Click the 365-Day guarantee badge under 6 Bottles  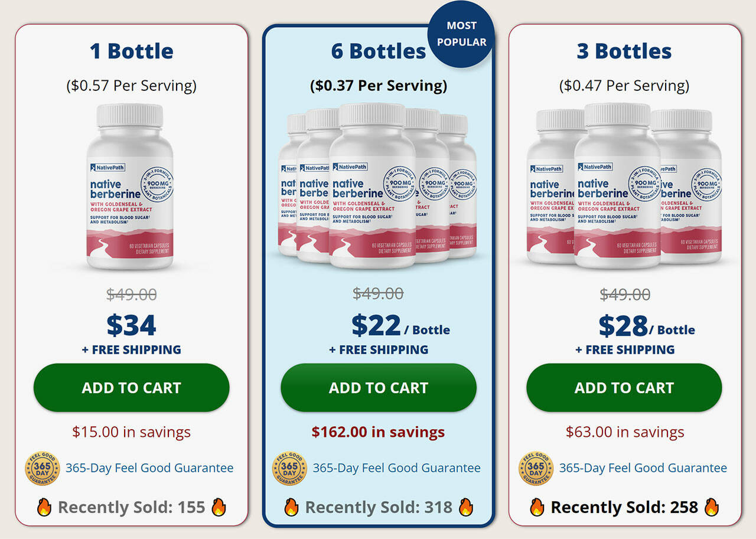pyautogui.click(x=289, y=468)
